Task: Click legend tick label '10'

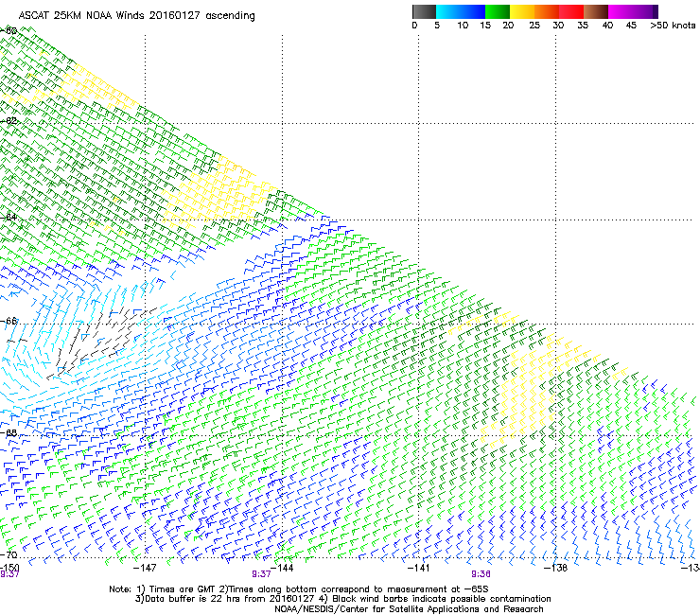Action: 463,26
